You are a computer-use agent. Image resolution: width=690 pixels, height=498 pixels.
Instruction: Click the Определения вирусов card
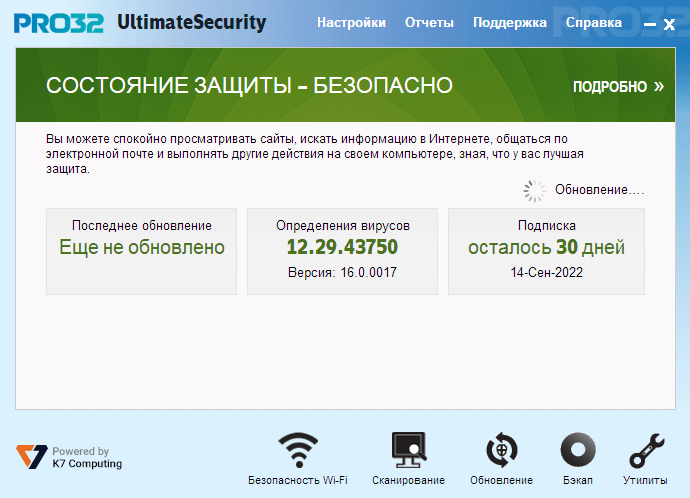coord(342,251)
